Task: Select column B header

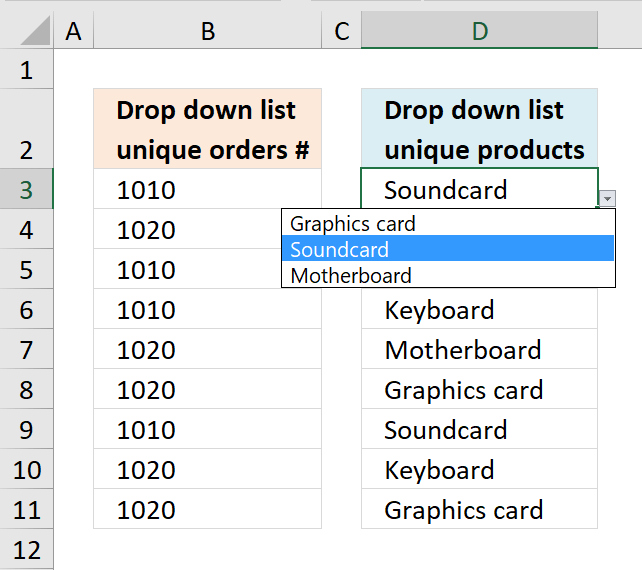Action: coord(208,30)
